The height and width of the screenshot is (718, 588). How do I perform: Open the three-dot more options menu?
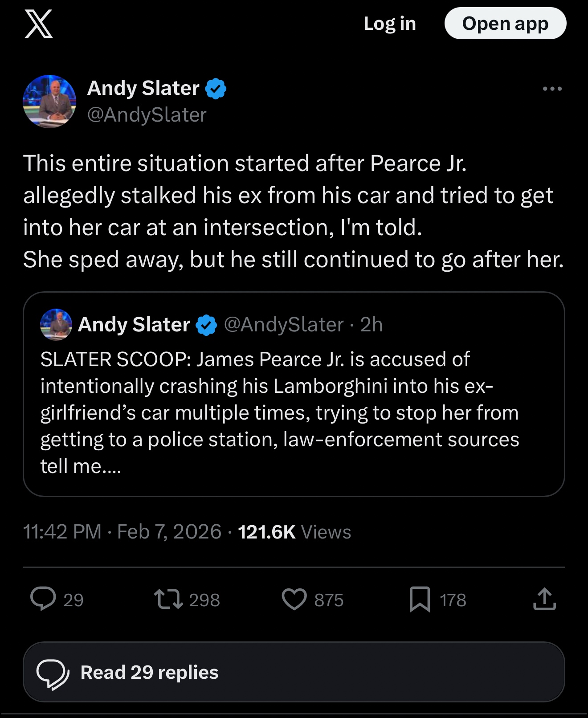coord(552,89)
